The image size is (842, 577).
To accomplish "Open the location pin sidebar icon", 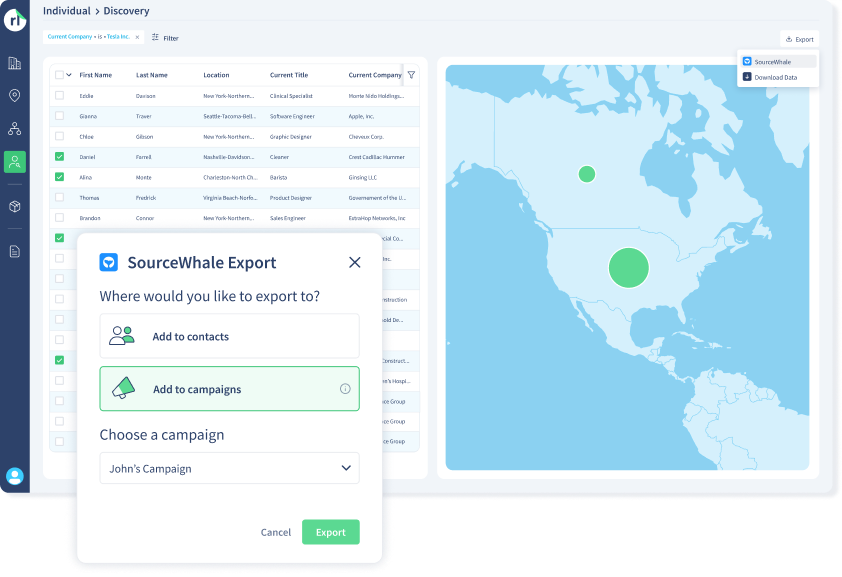I will (x=14, y=96).
